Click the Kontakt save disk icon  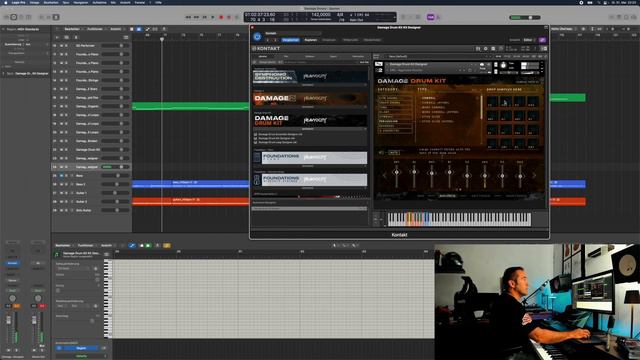(493, 49)
